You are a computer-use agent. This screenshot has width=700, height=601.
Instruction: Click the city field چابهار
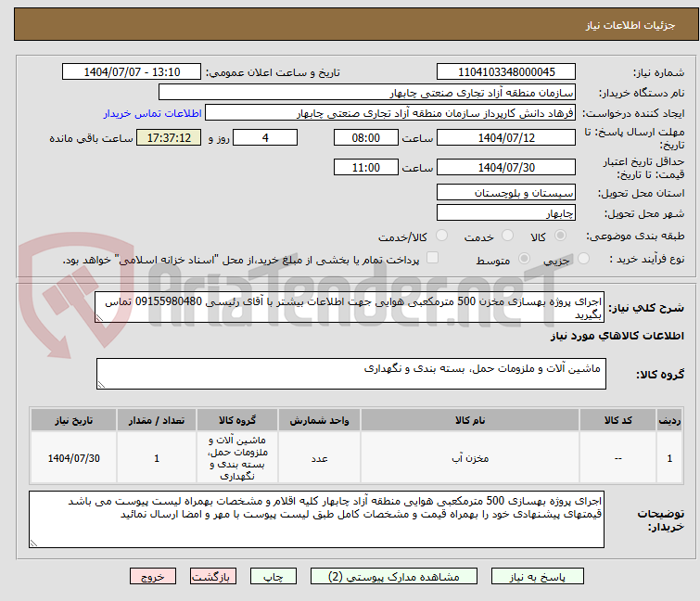coord(506,213)
